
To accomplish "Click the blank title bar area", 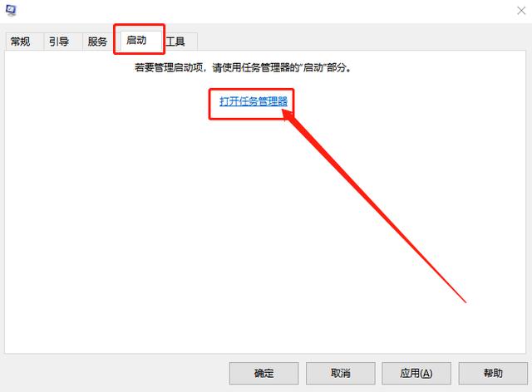I will [x=264, y=11].
